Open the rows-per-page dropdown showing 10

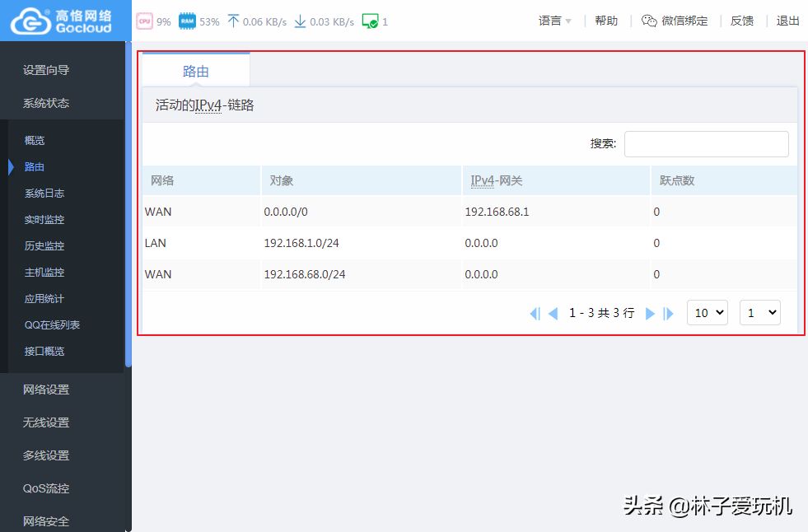[x=708, y=313]
